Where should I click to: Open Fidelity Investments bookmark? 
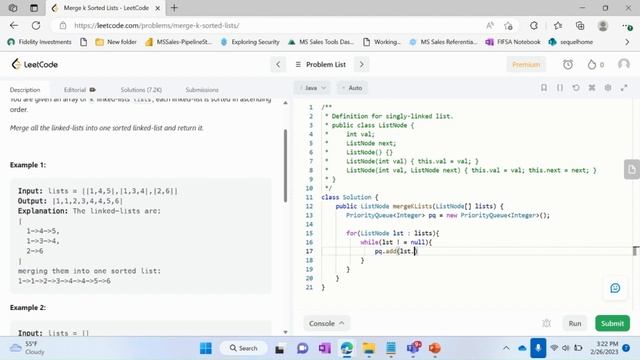coord(40,42)
